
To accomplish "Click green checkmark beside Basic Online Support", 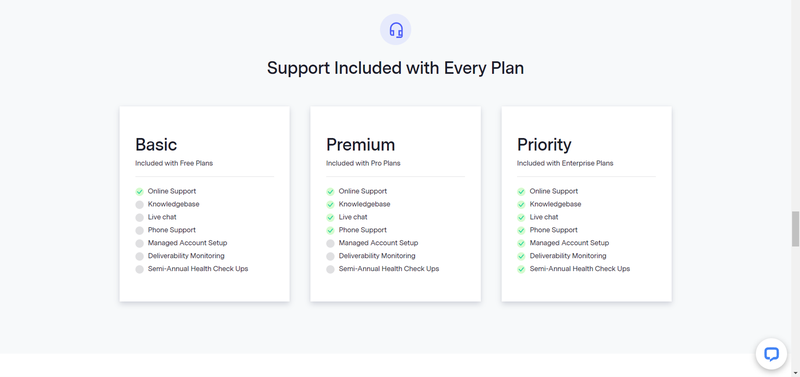I will (139, 191).
